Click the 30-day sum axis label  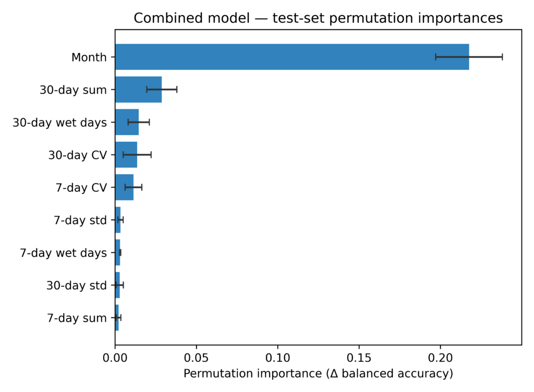(73, 90)
